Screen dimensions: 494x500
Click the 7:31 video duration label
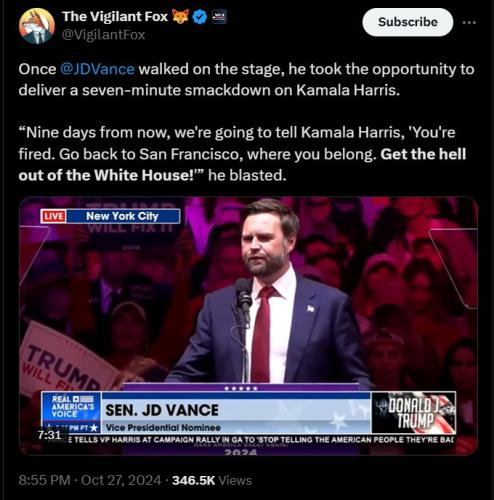tap(49, 435)
